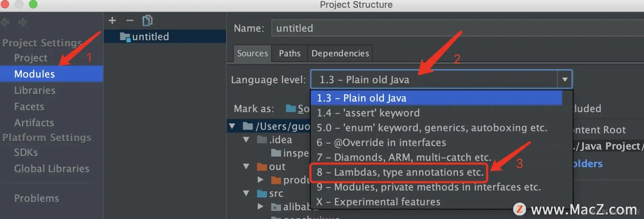Click the orange out folder icon
The width and height of the screenshot is (644, 219).
point(262,167)
